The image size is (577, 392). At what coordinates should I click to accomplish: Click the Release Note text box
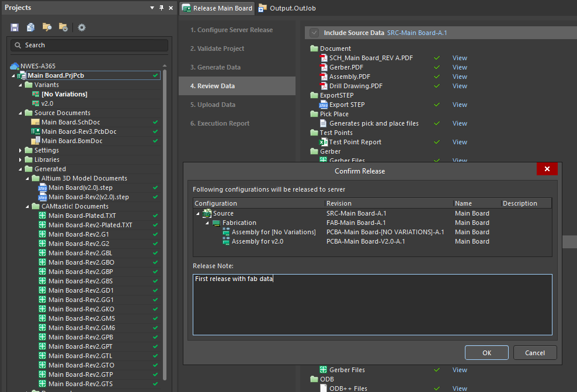pyautogui.click(x=373, y=304)
